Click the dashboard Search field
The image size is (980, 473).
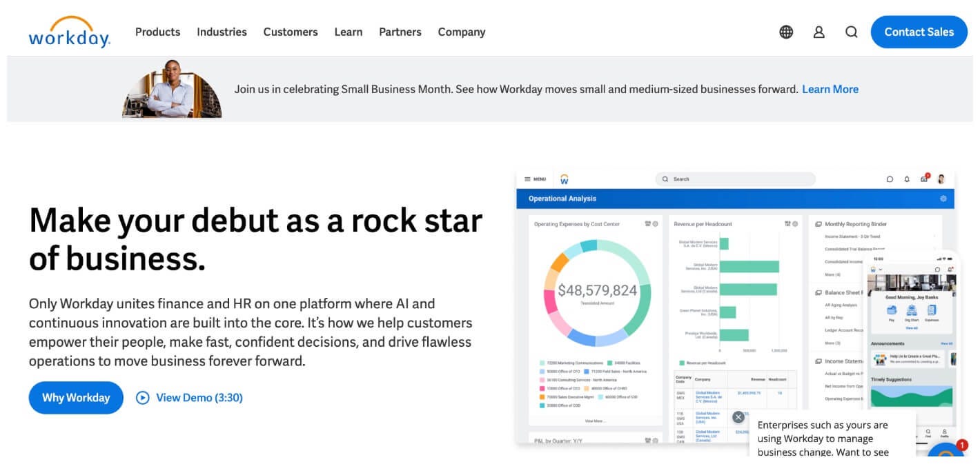(x=735, y=179)
